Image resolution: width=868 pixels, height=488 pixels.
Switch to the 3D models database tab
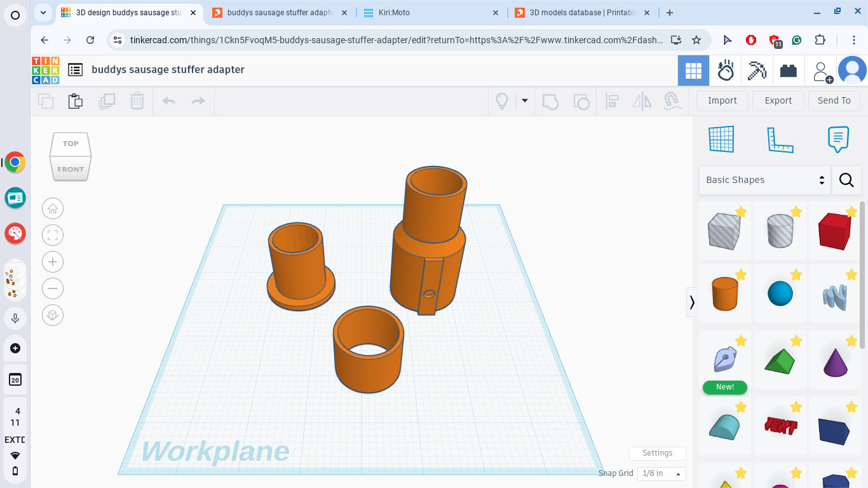pyautogui.click(x=583, y=13)
